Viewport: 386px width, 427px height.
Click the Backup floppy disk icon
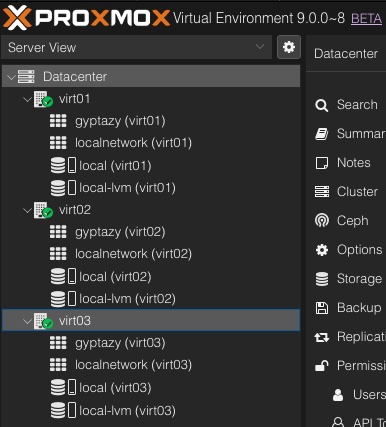pyautogui.click(x=322, y=308)
